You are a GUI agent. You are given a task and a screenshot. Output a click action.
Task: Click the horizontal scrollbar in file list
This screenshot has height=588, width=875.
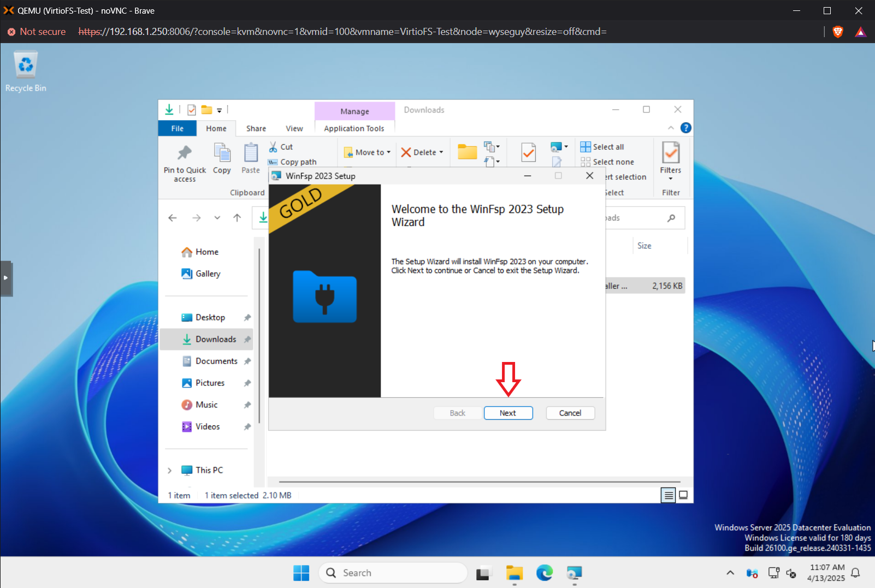[480, 482]
